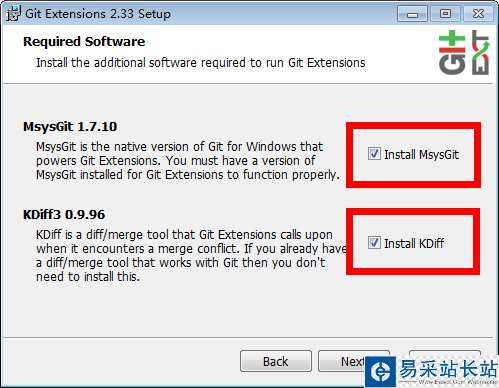Close the Git Extensions setup window
This screenshot has height=388, width=499.
click(x=478, y=14)
